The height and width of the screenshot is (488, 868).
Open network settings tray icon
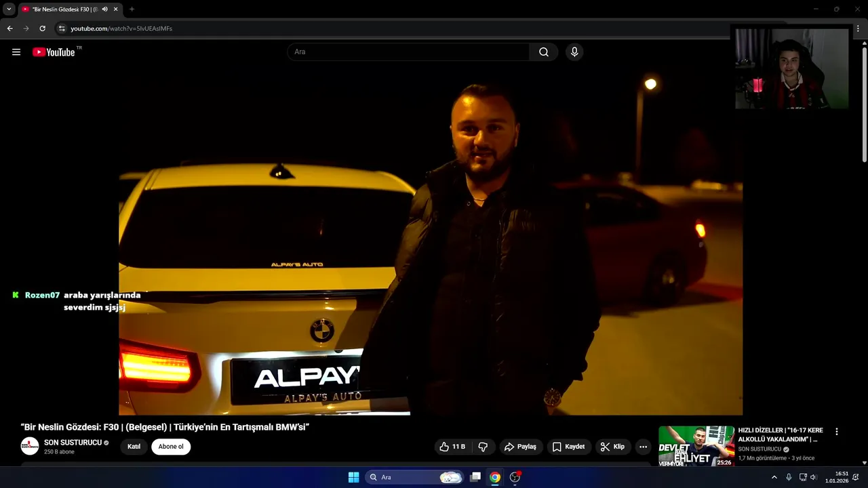(802, 477)
